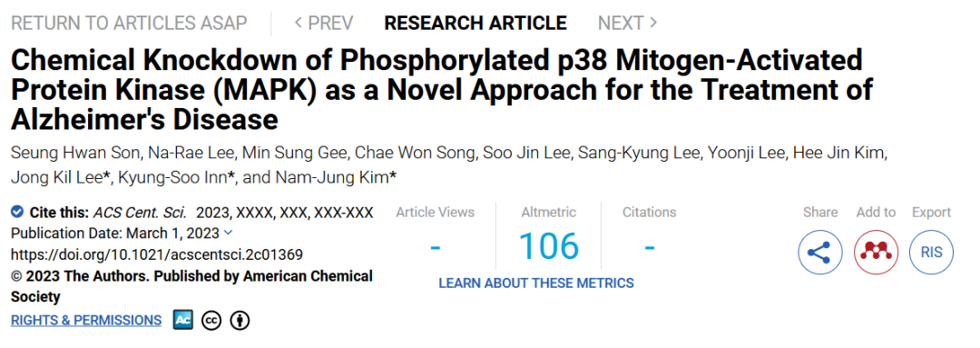Export citation with RIS button
Screen dimensions: 980x348
(x=931, y=253)
